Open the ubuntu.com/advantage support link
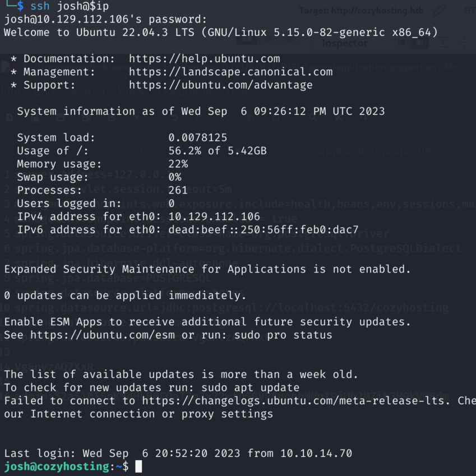The height and width of the screenshot is (476, 476). coord(221,85)
